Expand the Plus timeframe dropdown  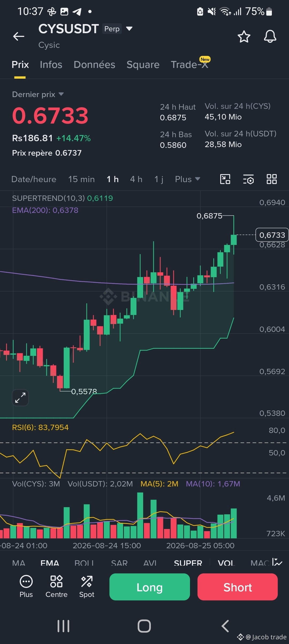(x=187, y=179)
